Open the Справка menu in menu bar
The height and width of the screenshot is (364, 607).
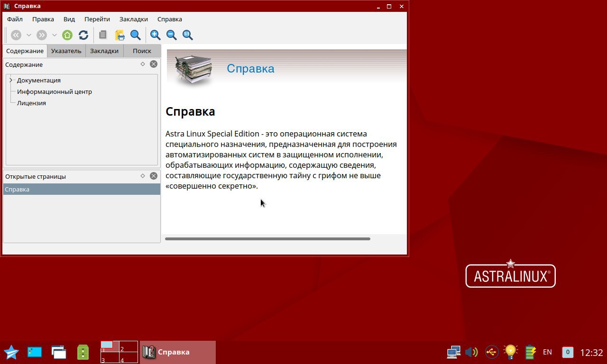coord(170,19)
